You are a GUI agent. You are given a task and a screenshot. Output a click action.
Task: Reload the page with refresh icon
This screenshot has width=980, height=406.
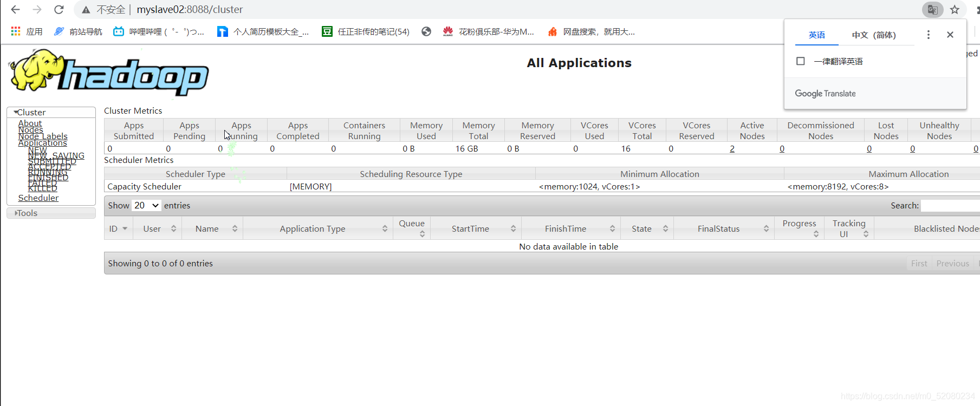(59, 9)
